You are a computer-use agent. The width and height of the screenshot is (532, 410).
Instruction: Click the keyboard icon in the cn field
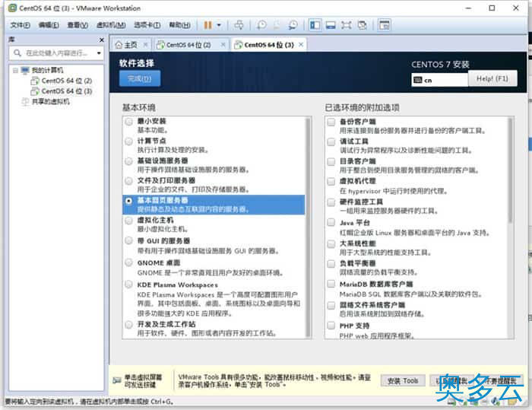pos(418,80)
